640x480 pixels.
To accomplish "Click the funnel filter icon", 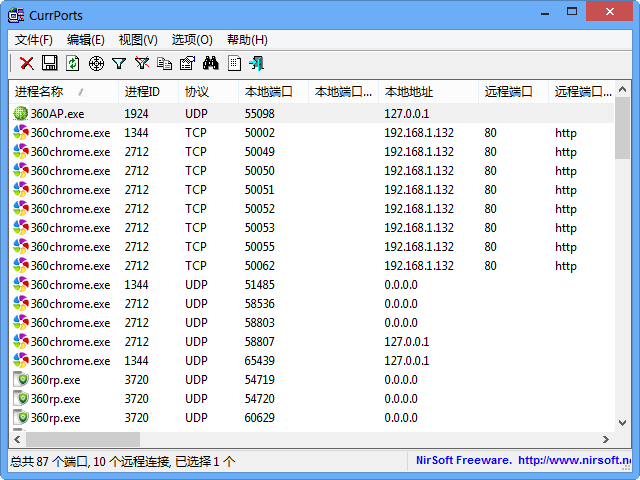I will point(119,63).
